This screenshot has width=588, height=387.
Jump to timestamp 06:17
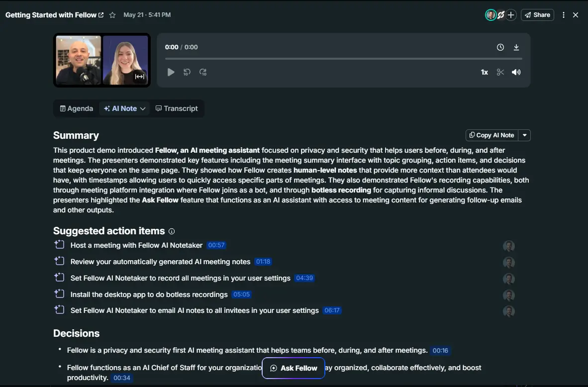[332, 310]
